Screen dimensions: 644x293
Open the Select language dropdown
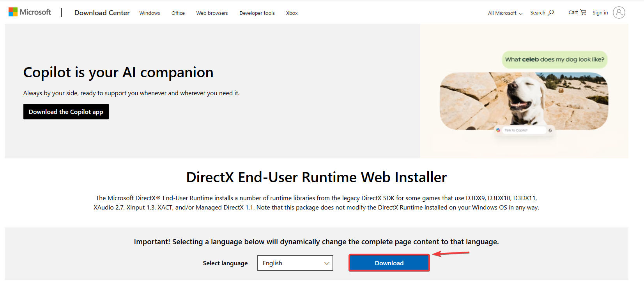pyautogui.click(x=295, y=263)
